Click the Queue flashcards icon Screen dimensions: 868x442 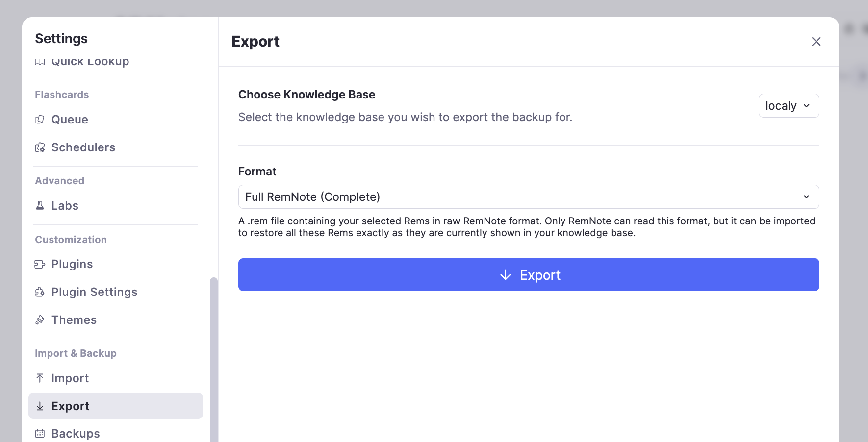point(40,120)
